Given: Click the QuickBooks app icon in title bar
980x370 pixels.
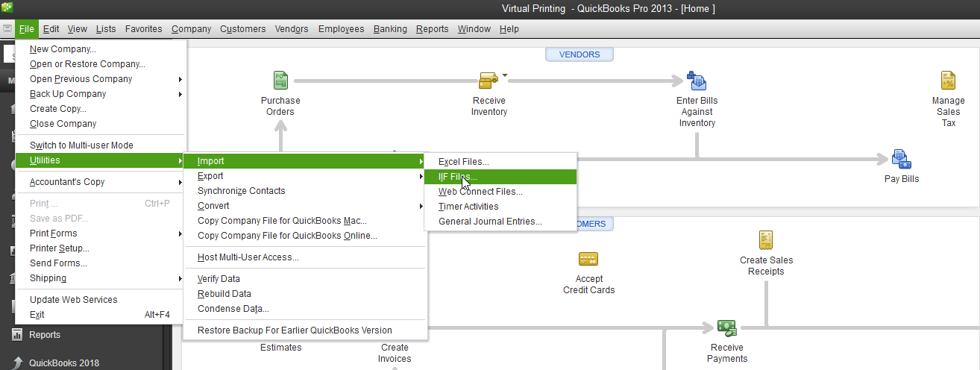Looking at the screenshot, I should coord(7,7).
